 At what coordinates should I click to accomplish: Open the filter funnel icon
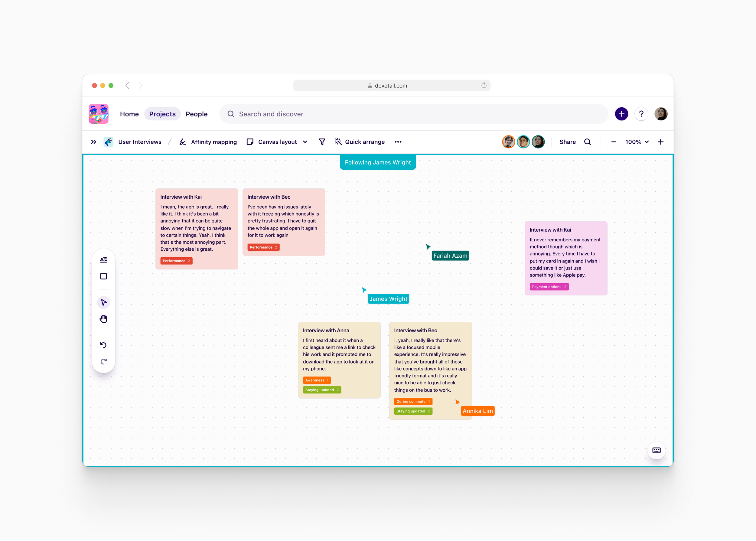click(322, 142)
